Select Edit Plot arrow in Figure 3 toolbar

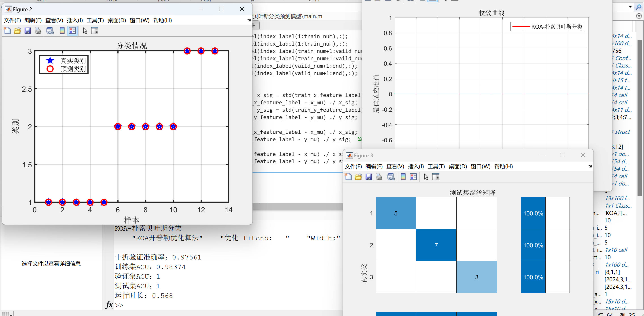[426, 177]
